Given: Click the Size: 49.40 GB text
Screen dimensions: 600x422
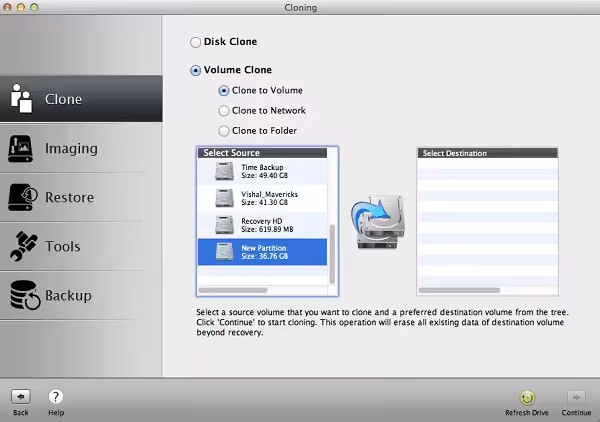Looking at the screenshot, I should [264, 176].
